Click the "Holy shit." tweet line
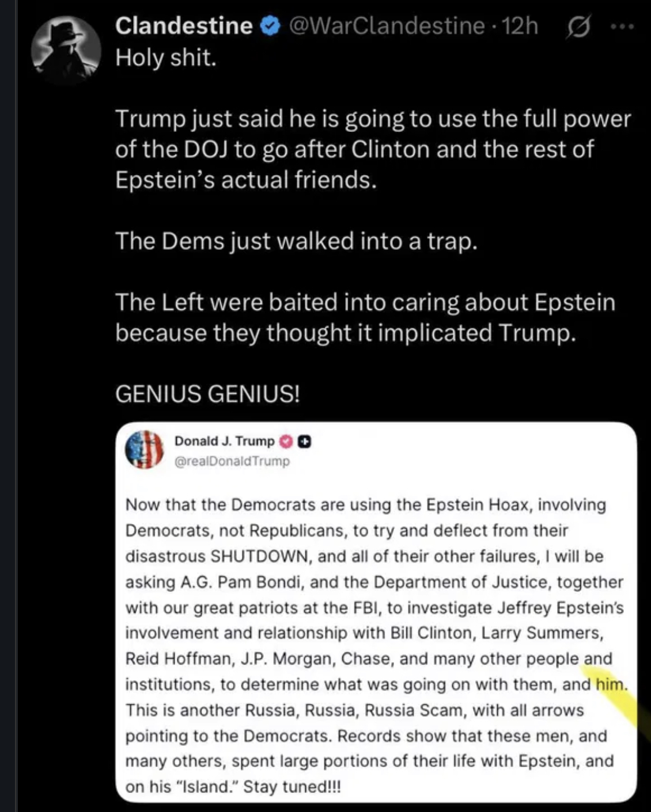This screenshot has width=651, height=812. click(166, 58)
